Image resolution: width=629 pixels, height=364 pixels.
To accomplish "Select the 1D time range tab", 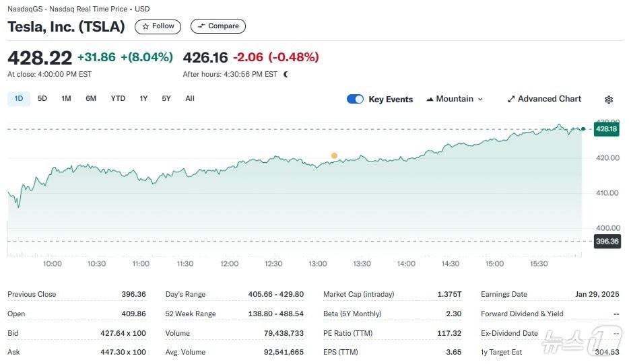I will tap(19, 98).
